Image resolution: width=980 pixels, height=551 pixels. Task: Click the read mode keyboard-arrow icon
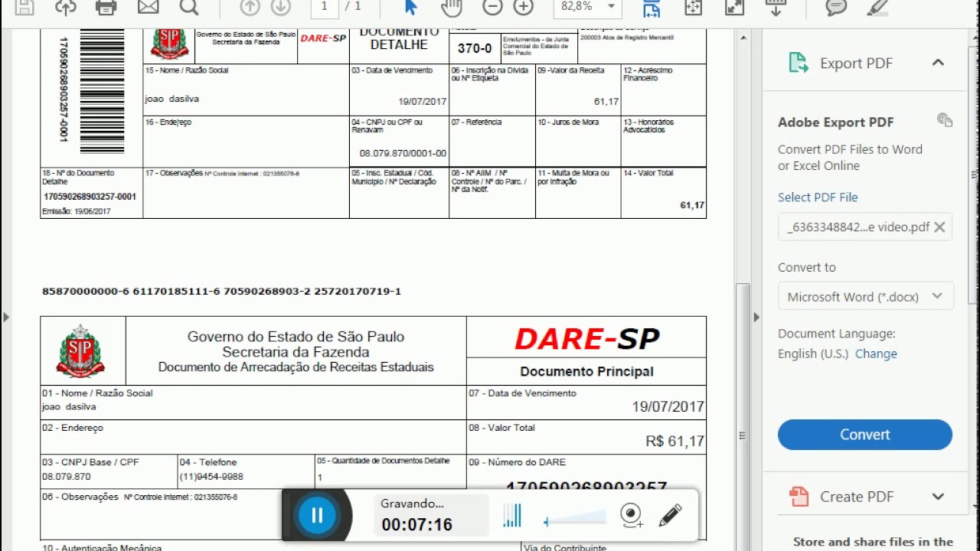coord(776,7)
